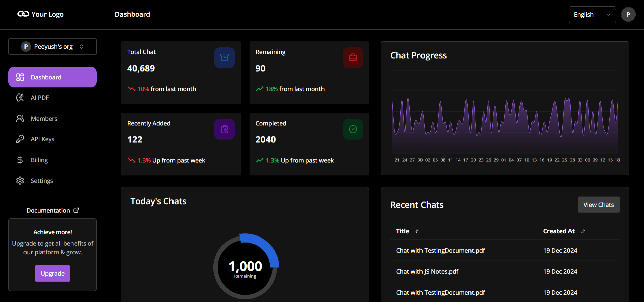Sort Recent Chats by Title
The height and width of the screenshot is (302, 644).
point(417,231)
